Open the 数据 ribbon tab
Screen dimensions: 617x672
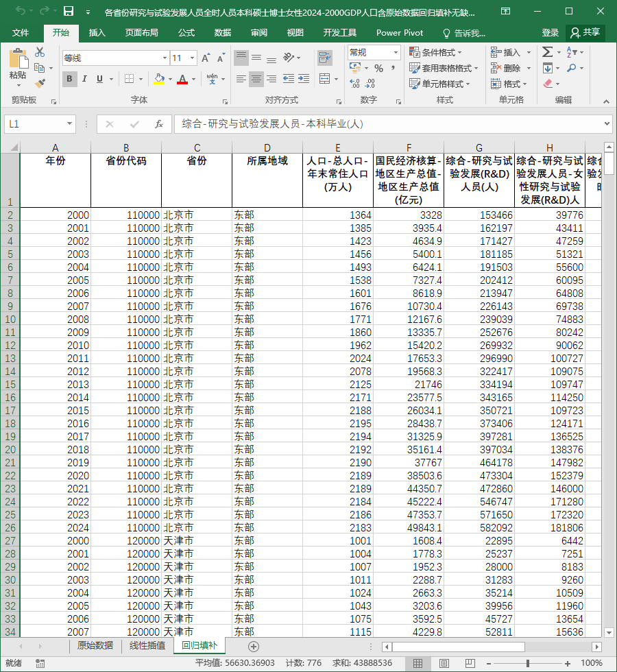pos(223,33)
